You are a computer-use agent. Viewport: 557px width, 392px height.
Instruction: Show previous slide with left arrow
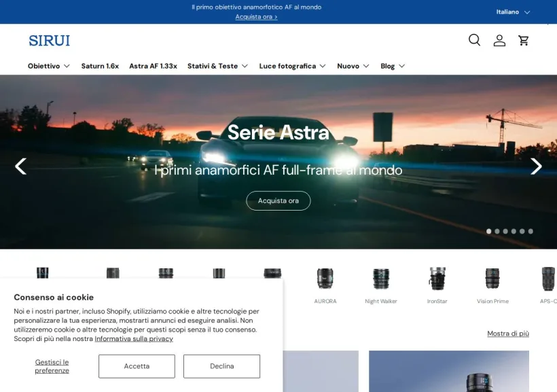20,166
